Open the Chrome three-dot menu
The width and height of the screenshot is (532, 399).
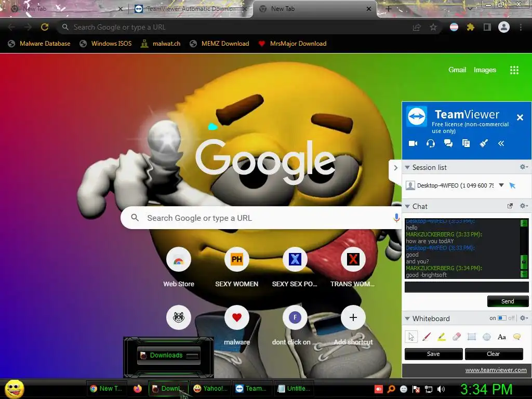tap(521, 27)
